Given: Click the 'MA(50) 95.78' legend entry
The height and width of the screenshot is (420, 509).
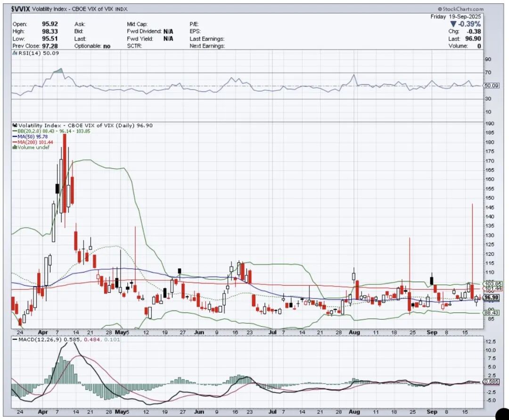Looking at the screenshot, I should pyautogui.click(x=33, y=137).
